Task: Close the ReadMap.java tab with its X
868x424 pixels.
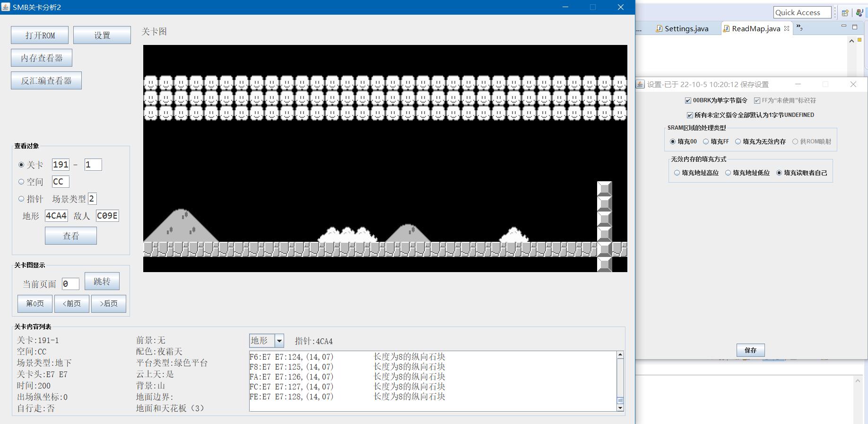Action: point(787,28)
